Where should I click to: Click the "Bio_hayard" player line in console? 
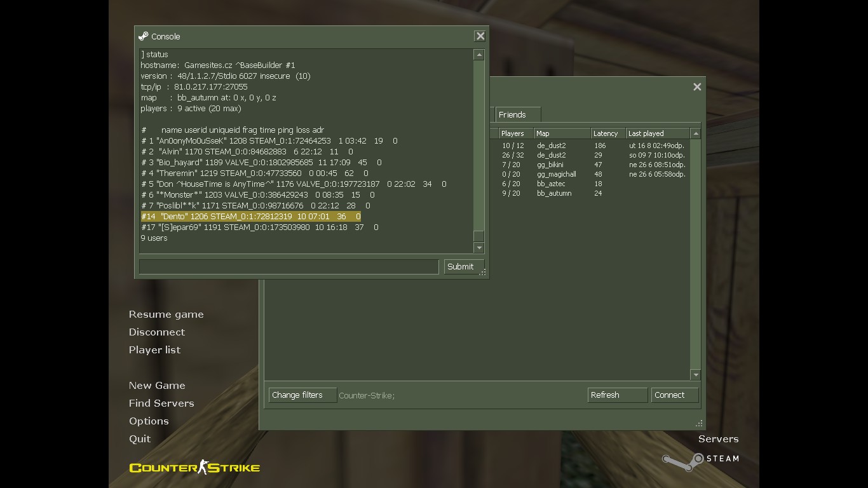click(x=261, y=163)
